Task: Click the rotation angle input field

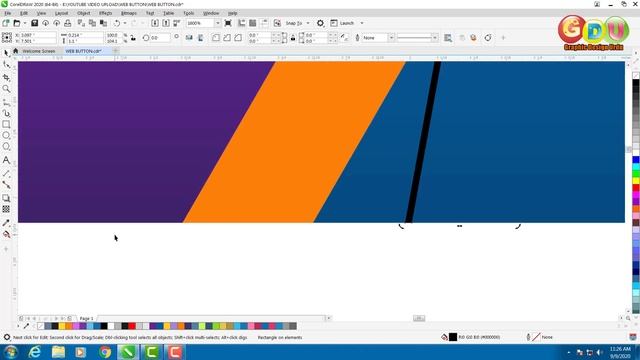Action: click(x=160, y=38)
